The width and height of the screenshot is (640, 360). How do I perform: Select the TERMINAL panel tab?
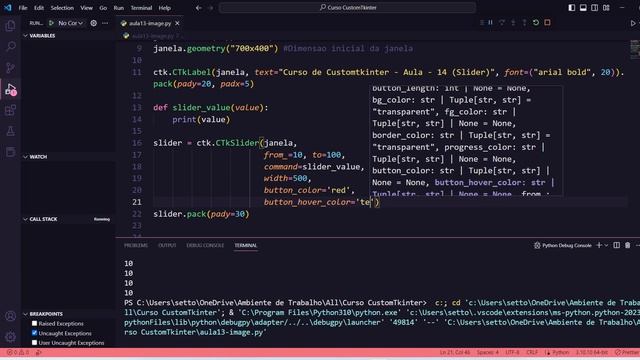coord(246,245)
